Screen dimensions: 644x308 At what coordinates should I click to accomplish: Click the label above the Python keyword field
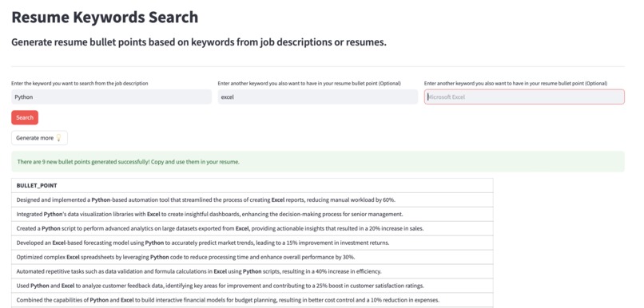tap(80, 83)
